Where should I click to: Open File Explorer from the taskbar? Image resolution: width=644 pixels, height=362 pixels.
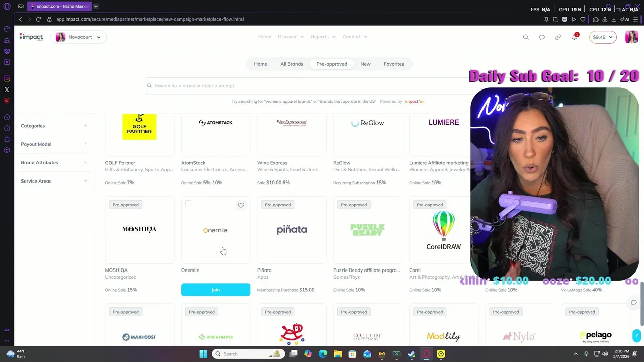click(x=338, y=354)
